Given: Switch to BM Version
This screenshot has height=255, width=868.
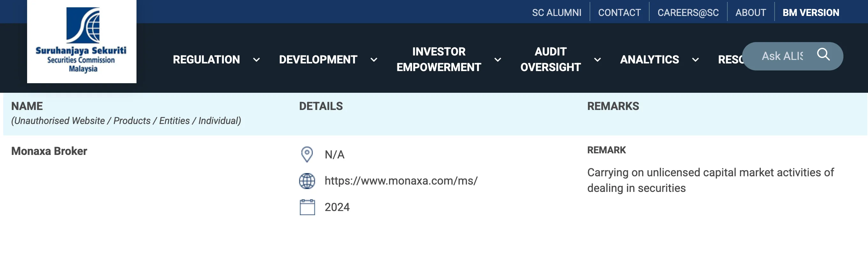Looking at the screenshot, I should [811, 12].
